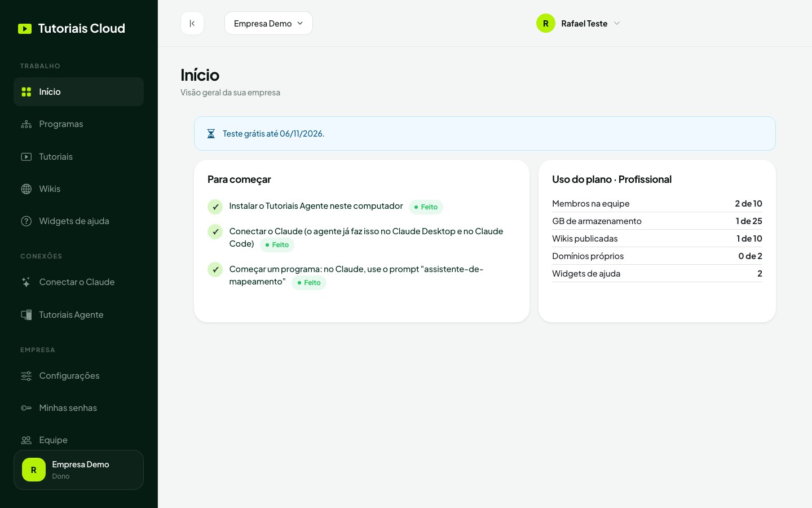Click the Minhas senhas key icon
Screen dimensions: 812x508
27,408
